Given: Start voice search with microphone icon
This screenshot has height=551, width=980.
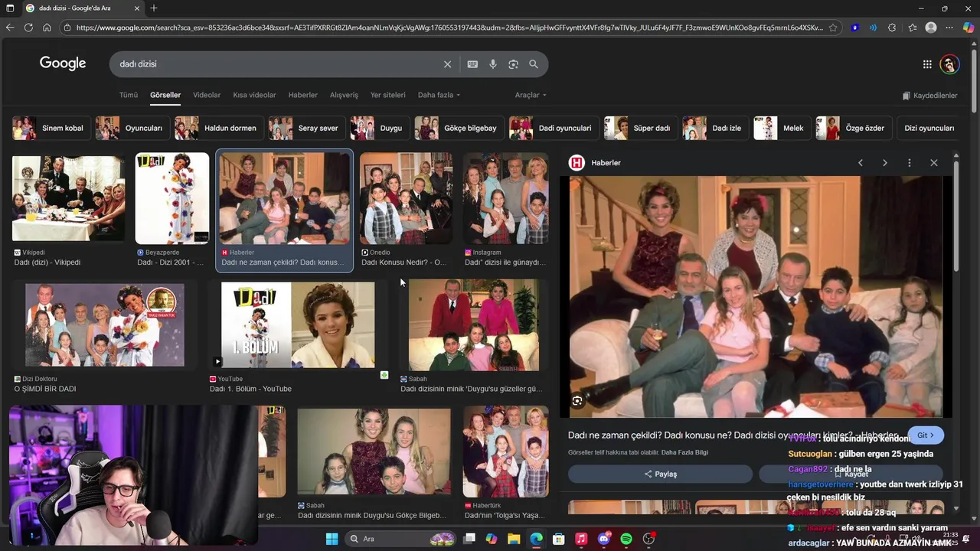Looking at the screenshot, I should tap(493, 64).
